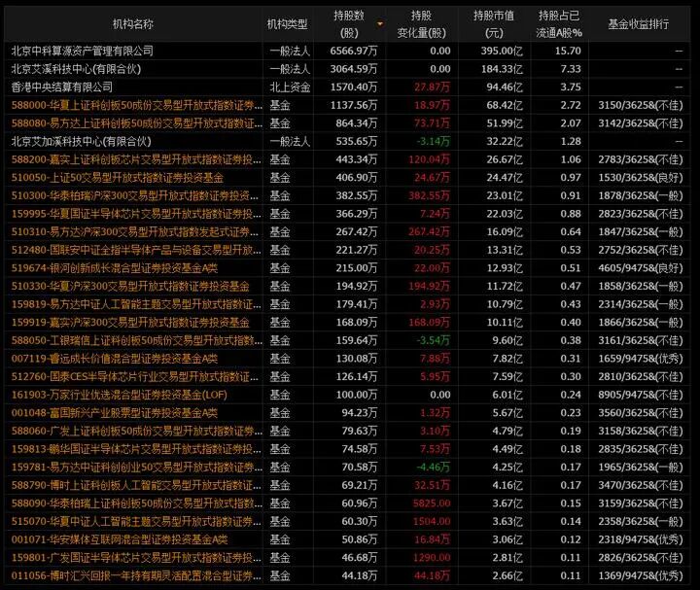Click the 持股变化量(股) column header
700x590 pixels.
click(x=421, y=24)
